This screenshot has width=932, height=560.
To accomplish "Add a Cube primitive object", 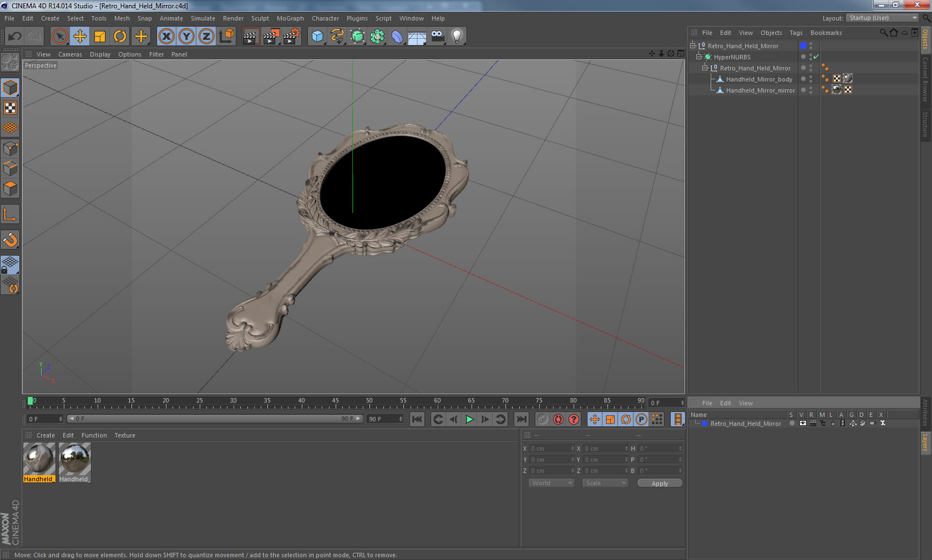I will tap(317, 37).
